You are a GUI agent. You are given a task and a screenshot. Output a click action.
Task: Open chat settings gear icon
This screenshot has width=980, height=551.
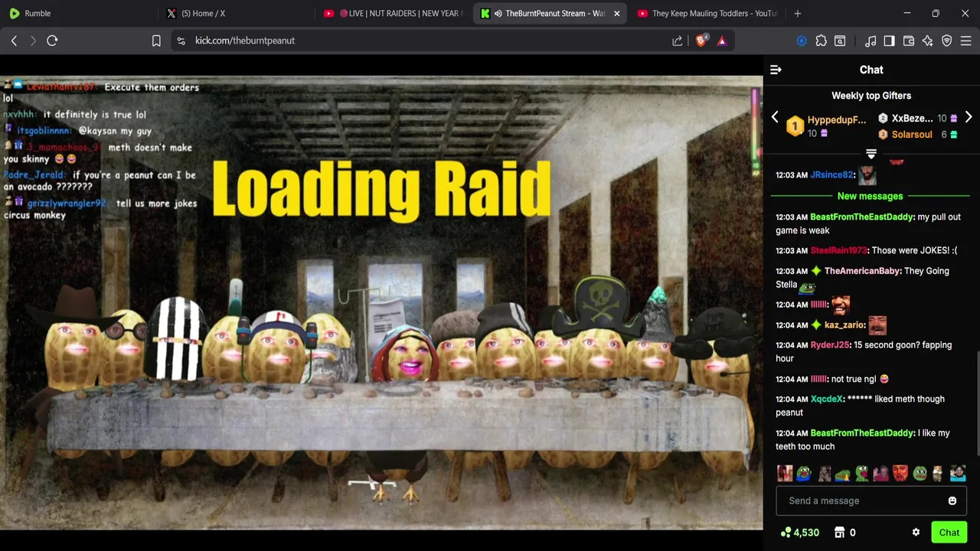[916, 533]
